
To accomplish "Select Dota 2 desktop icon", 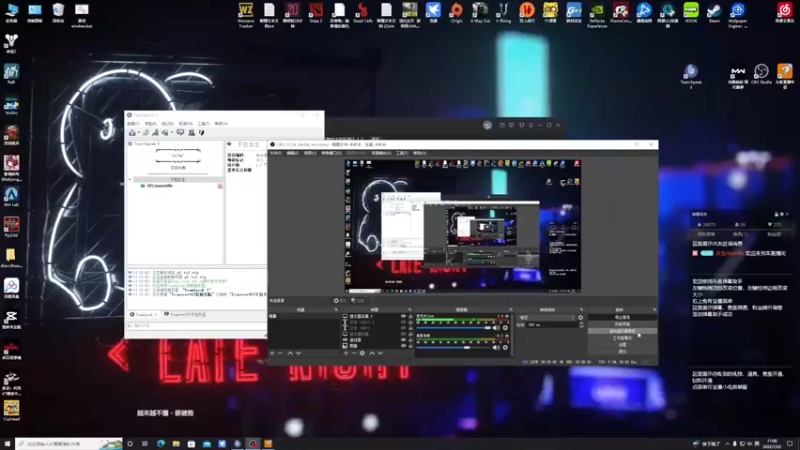I will pyautogui.click(x=316, y=13).
